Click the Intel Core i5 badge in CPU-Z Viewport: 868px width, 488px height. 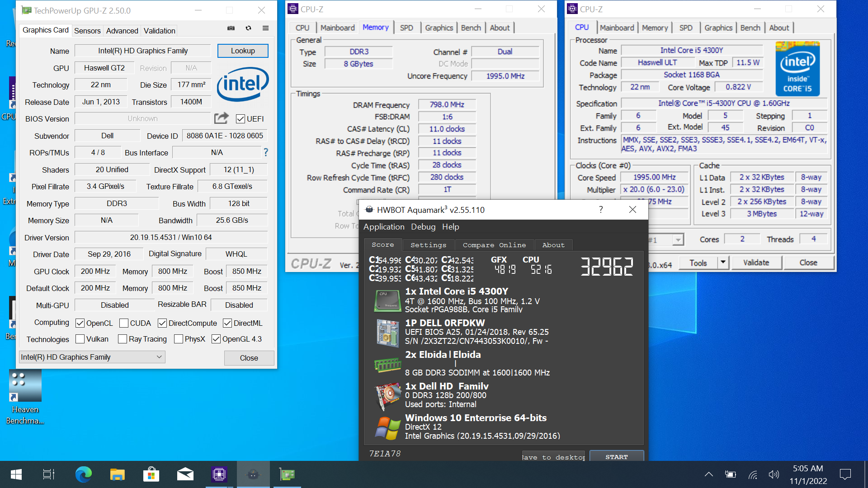pos(797,68)
